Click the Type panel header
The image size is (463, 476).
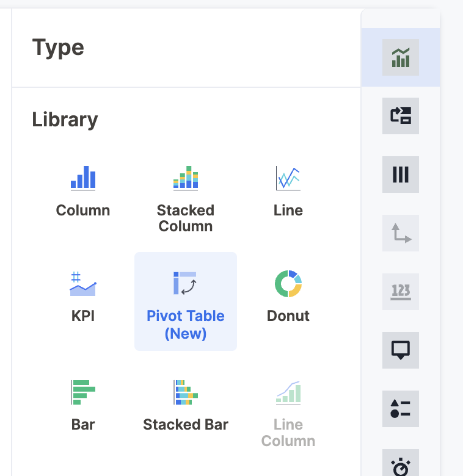pyautogui.click(x=59, y=48)
